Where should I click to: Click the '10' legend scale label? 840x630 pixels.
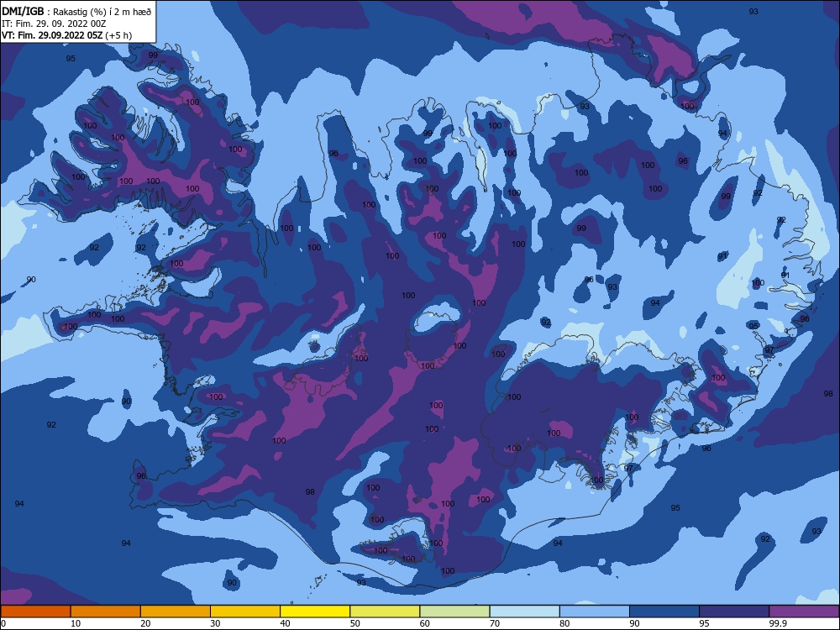coord(76,623)
